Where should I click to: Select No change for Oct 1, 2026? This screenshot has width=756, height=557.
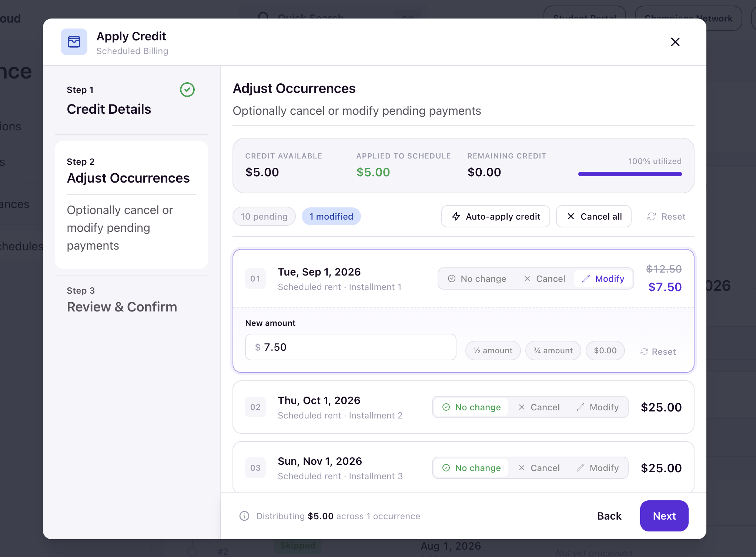[x=471, y=407]
